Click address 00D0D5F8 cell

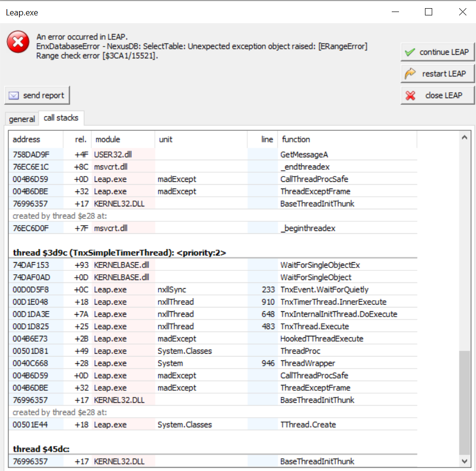pyautogui.click(x=36, y=290)
